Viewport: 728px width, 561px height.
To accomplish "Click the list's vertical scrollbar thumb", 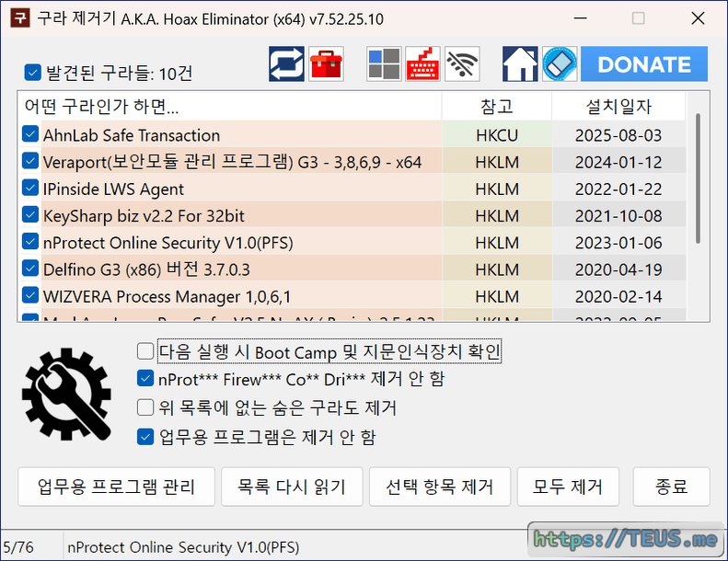I will pos(698,178).
